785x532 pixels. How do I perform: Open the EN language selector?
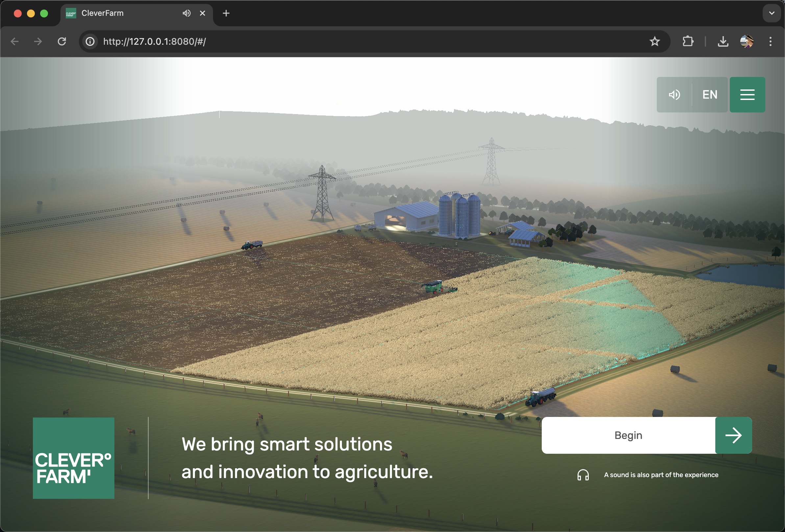[x=710, y=95]
